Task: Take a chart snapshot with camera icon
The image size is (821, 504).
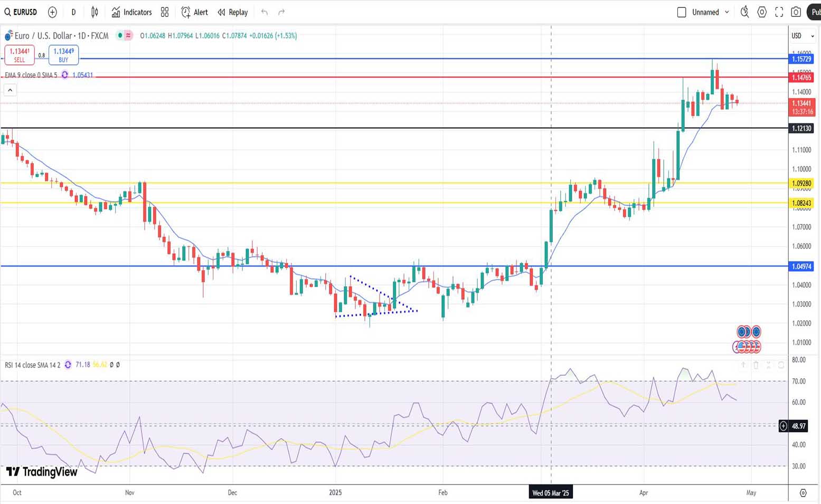Action: click(x=796, y=12)
